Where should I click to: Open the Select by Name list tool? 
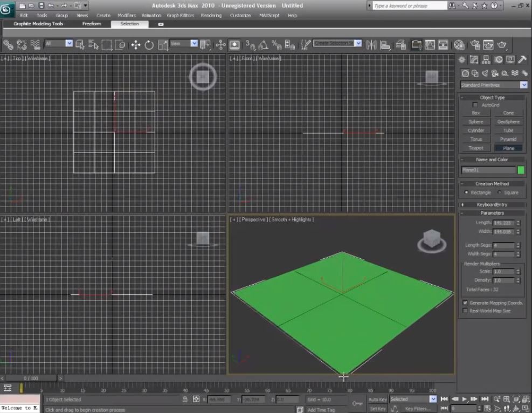(93, 45)
